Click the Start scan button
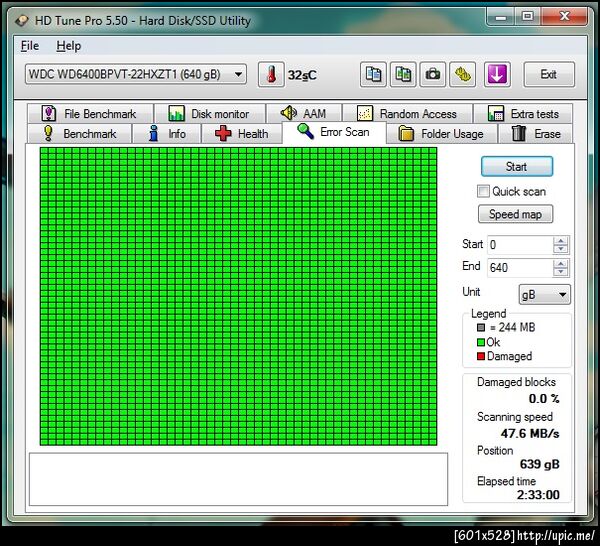The width and height of the screenshot is (600, 546). pos(517,166)
